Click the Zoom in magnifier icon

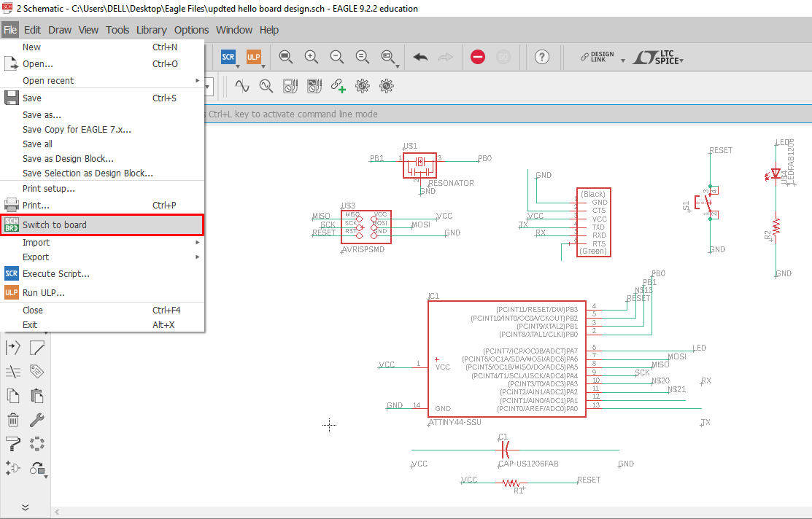pos(312,57)
